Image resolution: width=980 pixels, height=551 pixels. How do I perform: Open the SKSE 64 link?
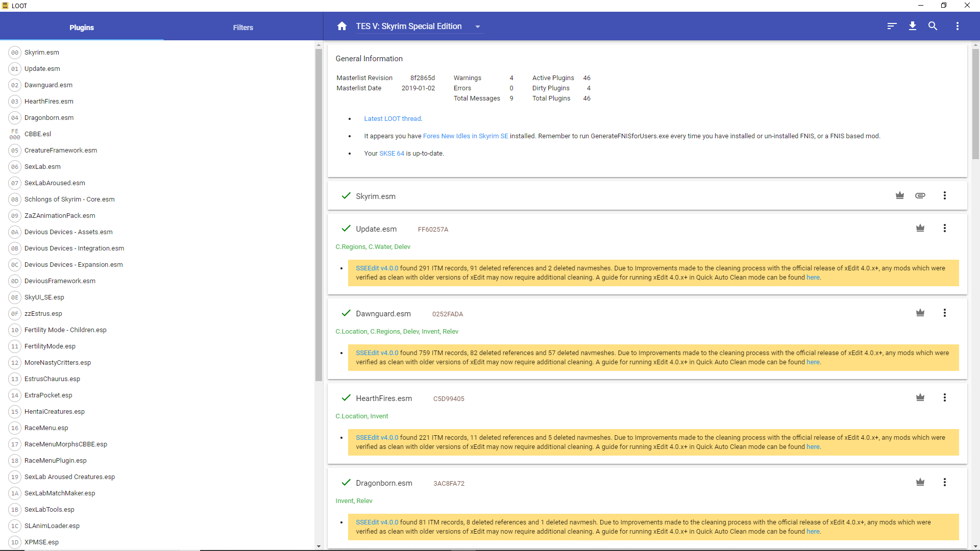[391, 154]
